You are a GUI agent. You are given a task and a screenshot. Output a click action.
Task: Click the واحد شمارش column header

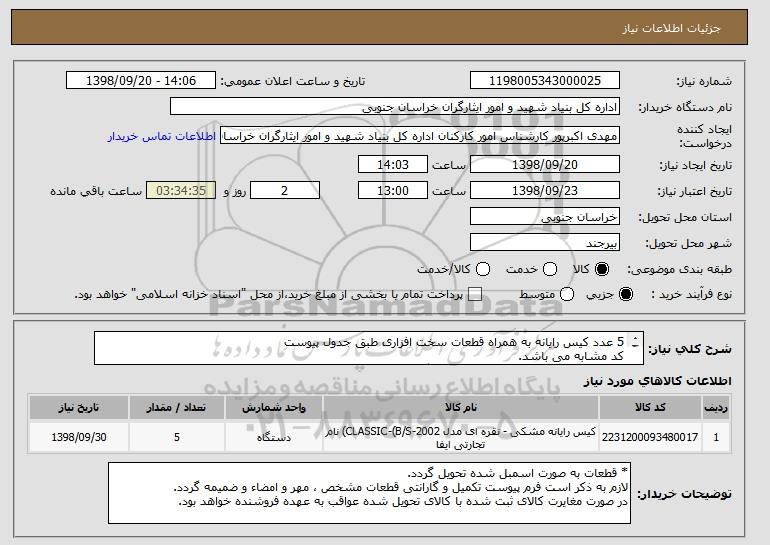pos(274,408)
